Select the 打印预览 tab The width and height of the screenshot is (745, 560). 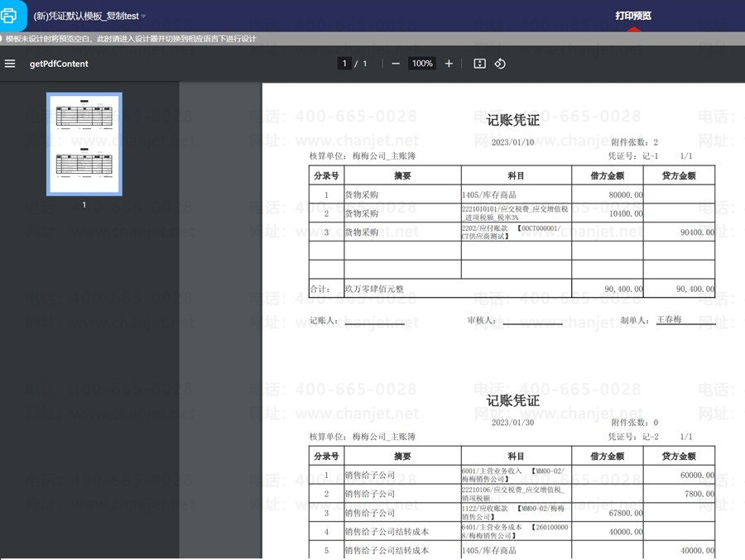(632, 16)
